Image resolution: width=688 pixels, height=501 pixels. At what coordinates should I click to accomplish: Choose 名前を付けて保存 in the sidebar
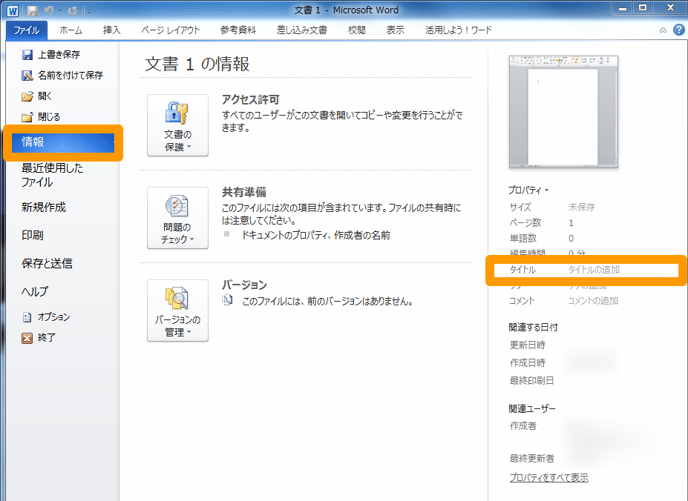(x=61, y=75)
